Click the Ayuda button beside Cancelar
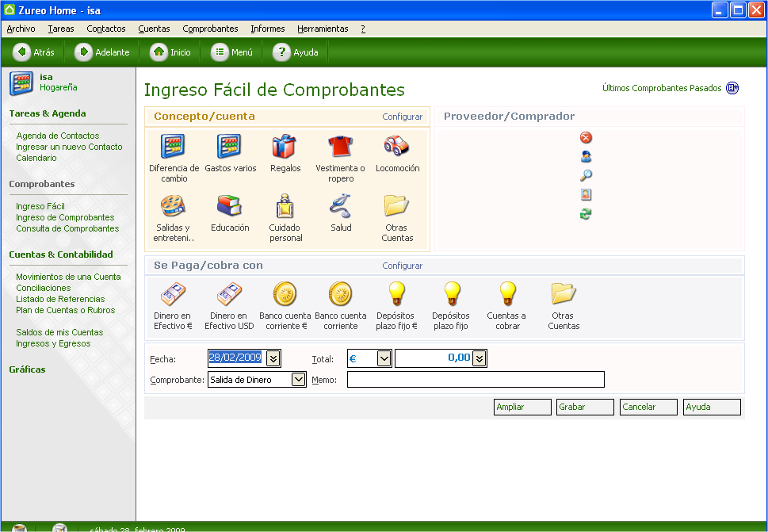768x532 pixels. [x=712, y=407]
